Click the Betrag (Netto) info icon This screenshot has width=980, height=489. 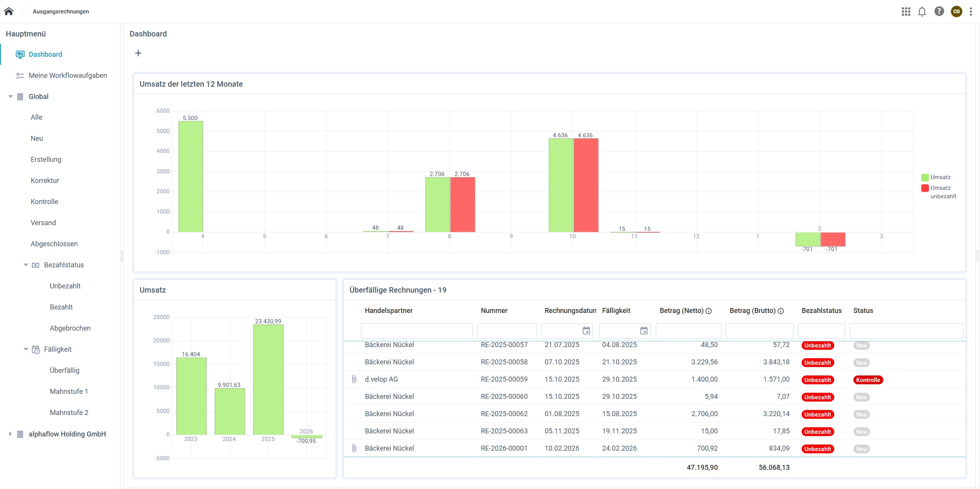(709, 311)
